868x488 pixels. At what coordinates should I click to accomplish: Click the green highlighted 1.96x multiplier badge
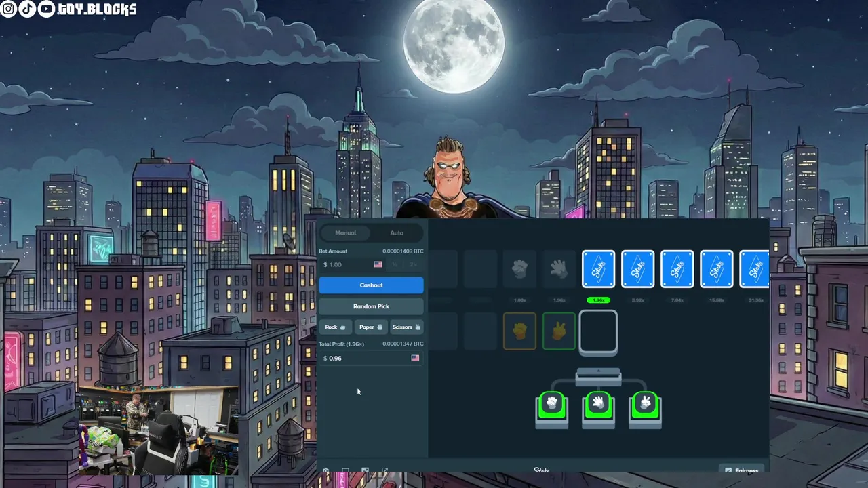click(599, 300)
